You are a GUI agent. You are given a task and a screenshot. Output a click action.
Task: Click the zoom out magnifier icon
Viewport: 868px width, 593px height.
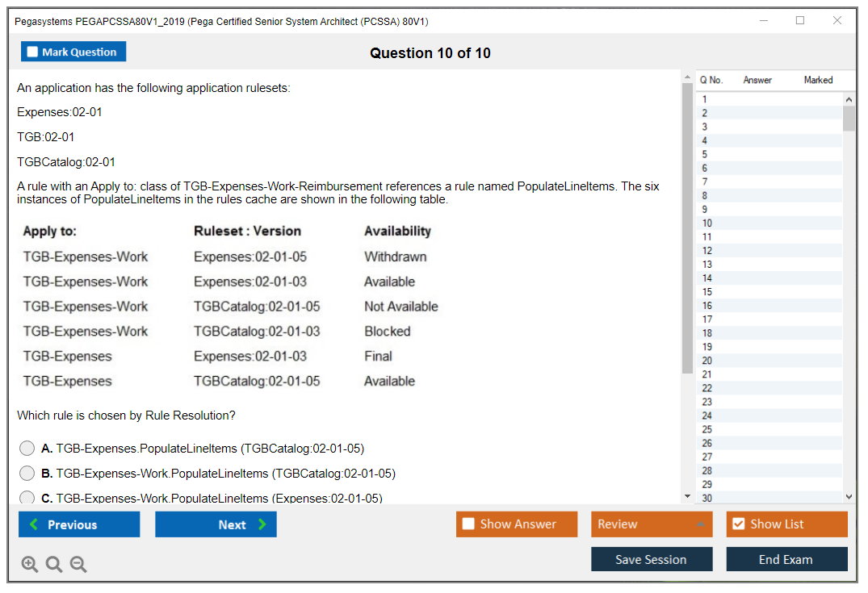click(78, 565)
